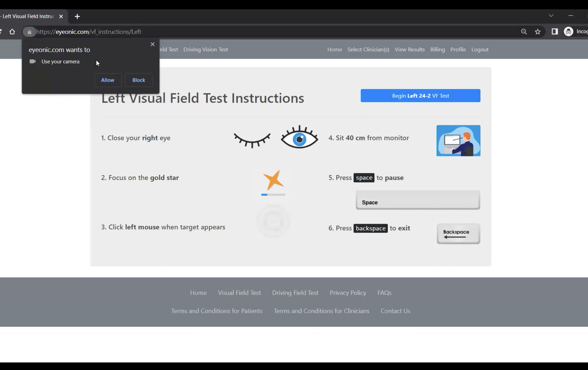Click the site lock icon in address bar
Image resolution: width=588 pixels, height=370 pixels.
coord(29,32)
